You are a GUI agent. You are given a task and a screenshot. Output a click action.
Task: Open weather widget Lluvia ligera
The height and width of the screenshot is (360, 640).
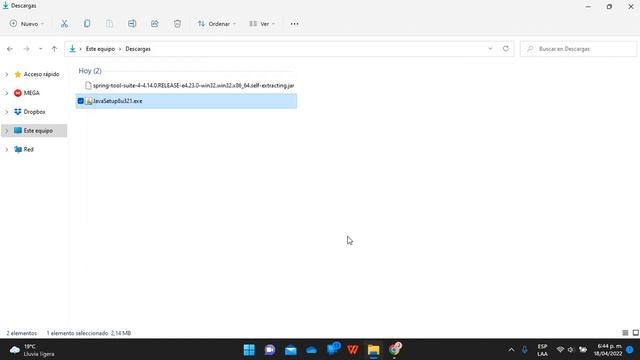32,350
